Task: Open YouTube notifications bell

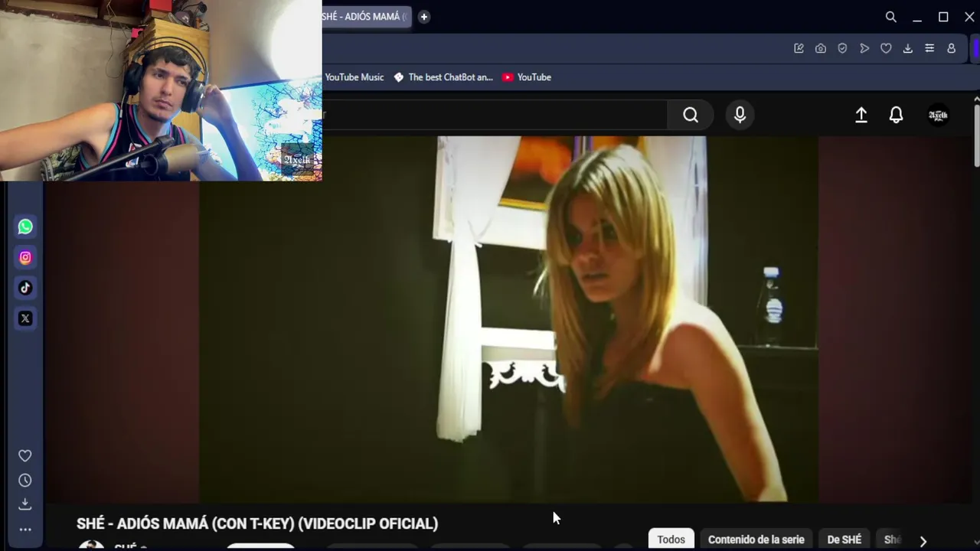Action: coord(896,115)
